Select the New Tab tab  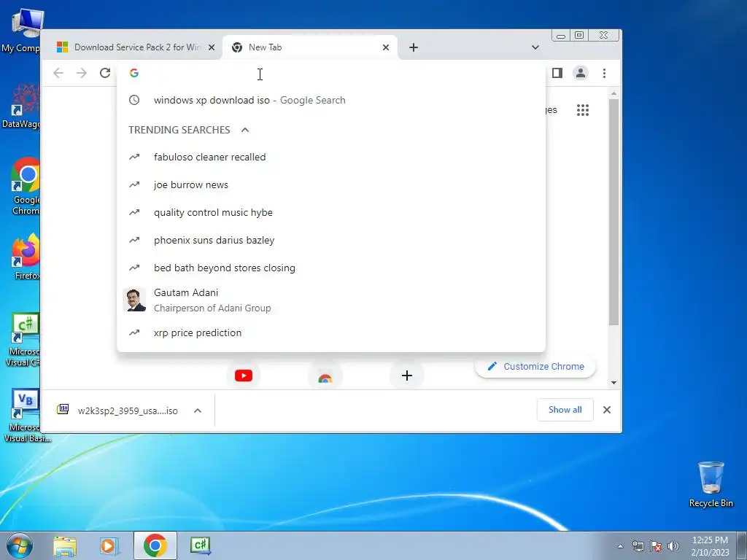[309, 47]
